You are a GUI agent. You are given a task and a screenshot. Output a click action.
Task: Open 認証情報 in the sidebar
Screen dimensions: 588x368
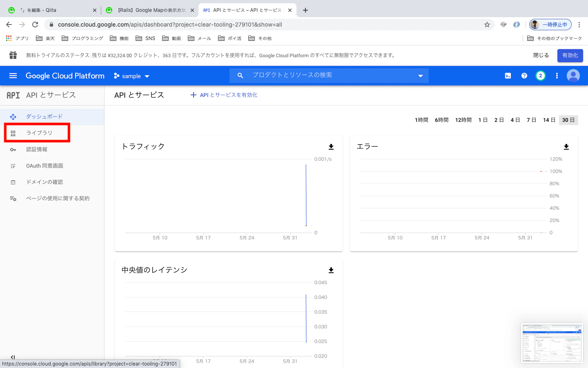[x=52, y=149]
